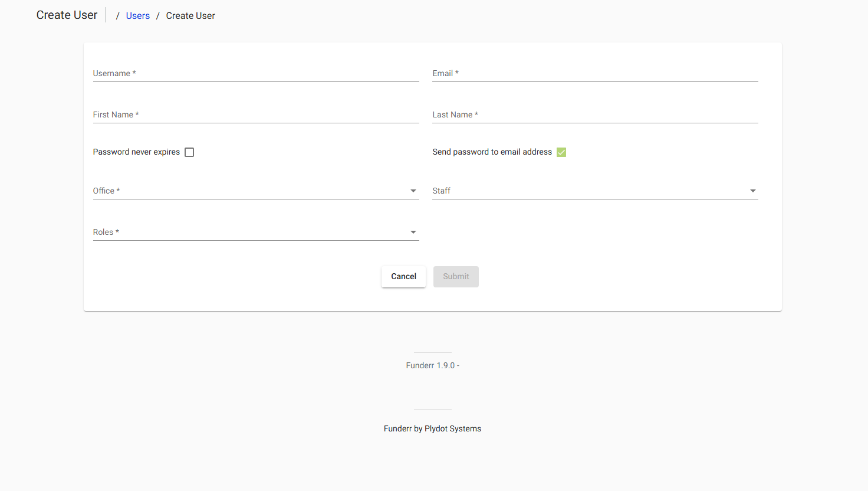This screenshot has height=491, width=868.
Task: Click the Create User breadcrumb entry
Action: [190, 15]
